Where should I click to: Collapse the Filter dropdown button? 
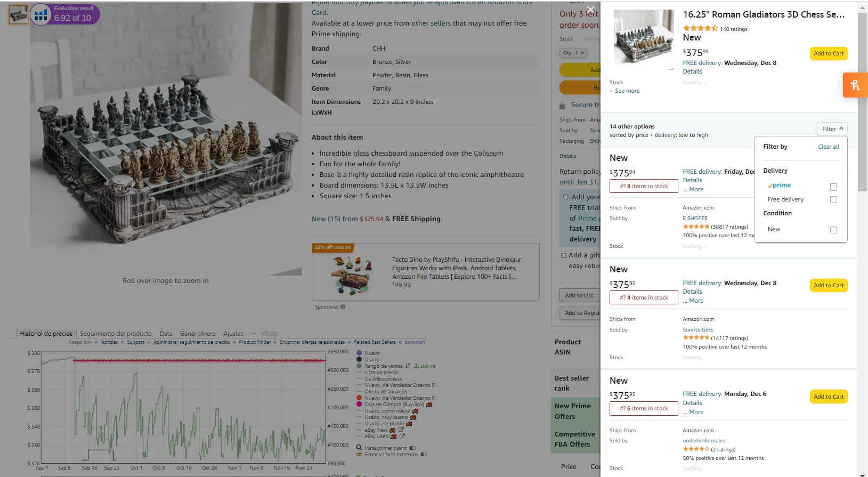tap(832, 129)
